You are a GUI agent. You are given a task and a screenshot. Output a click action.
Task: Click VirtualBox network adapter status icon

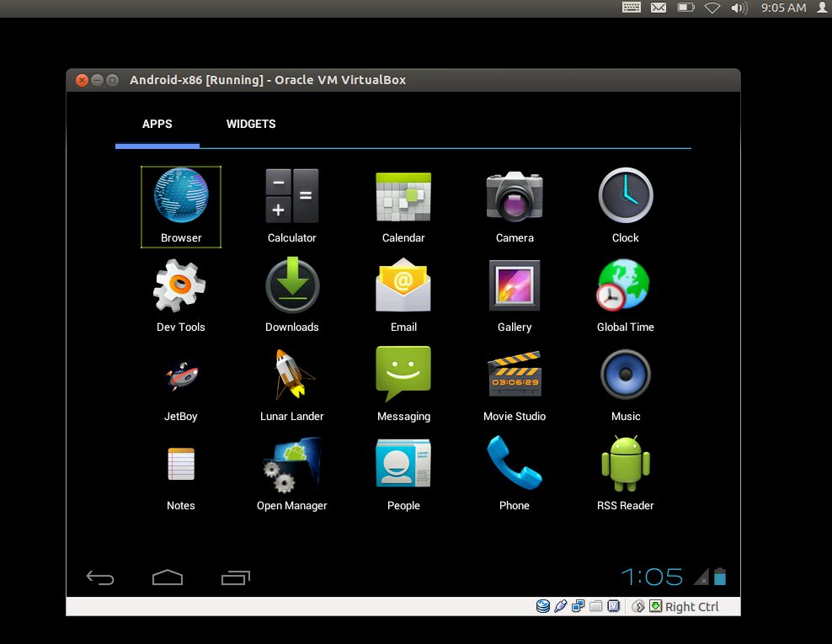(x=578, y=606)
